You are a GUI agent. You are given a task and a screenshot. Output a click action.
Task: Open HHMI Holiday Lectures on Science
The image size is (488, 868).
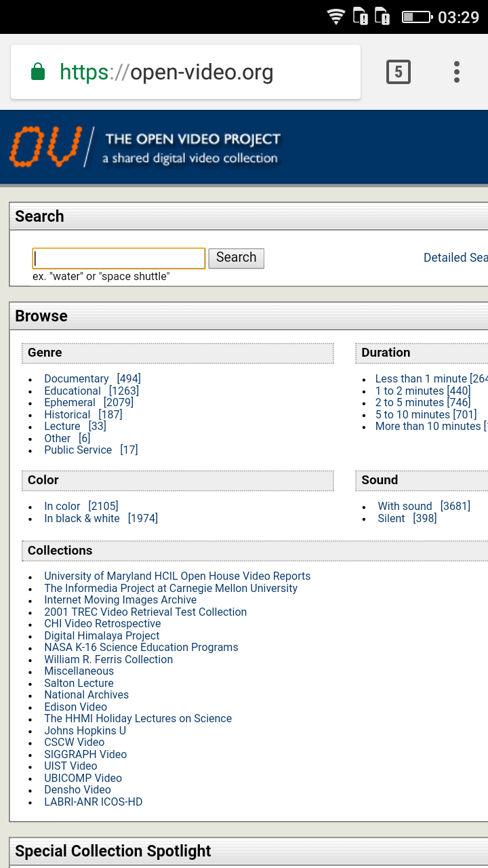(138, 718)
